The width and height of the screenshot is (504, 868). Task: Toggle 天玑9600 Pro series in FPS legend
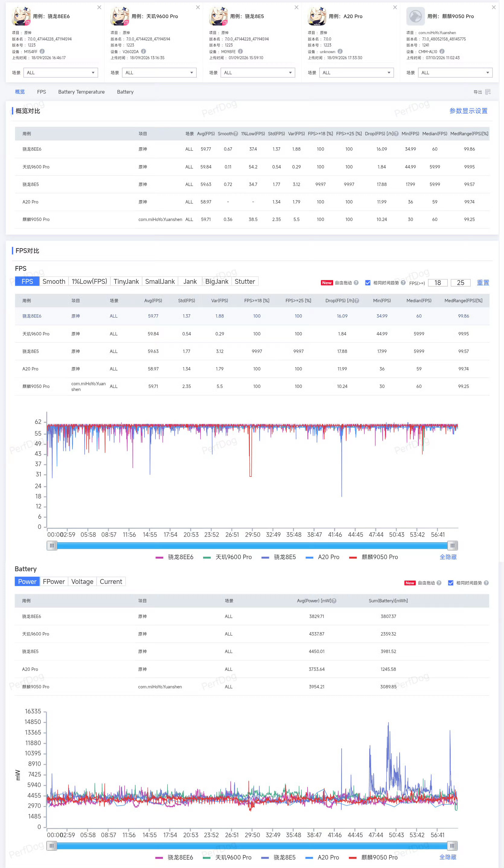pos(227,557)
